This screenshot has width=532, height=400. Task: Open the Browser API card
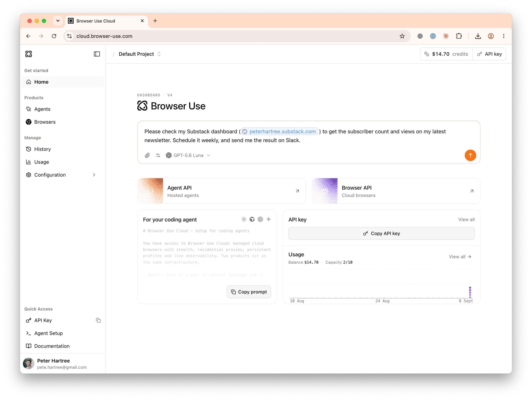pos(396,191)
